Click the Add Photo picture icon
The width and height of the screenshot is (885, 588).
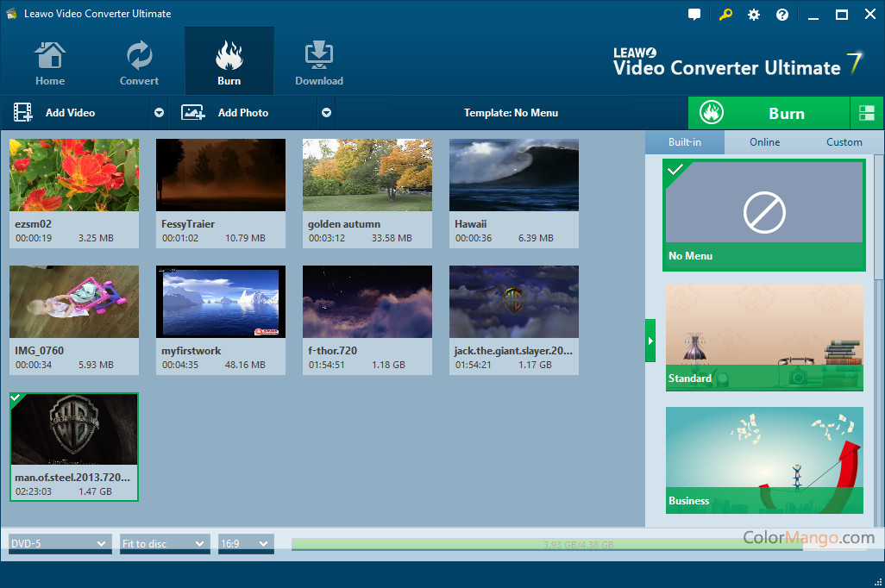point(192,112)
